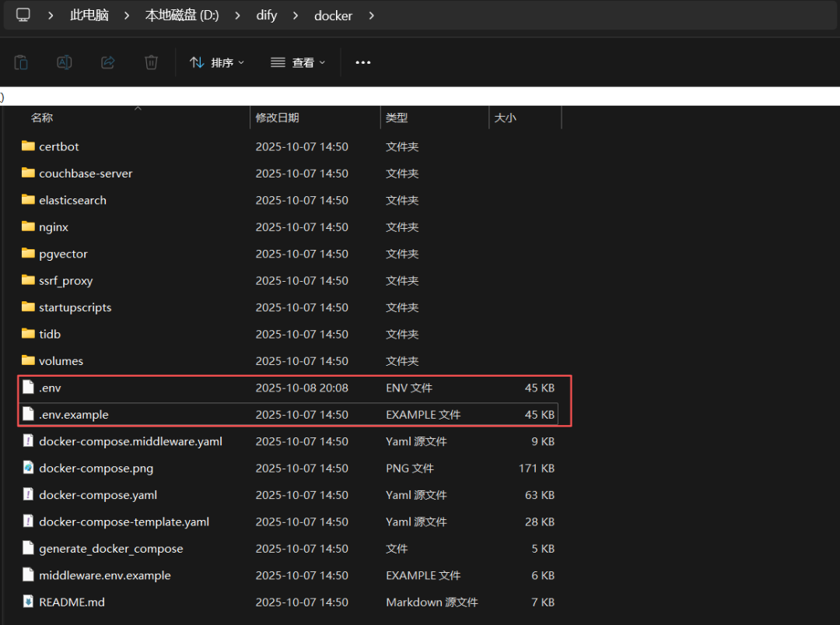Image resolution: width=840 pixels, height=625 pixels.
Task: Toggle name sort via 名称 column arrow
Action: (x=138, y=110)
